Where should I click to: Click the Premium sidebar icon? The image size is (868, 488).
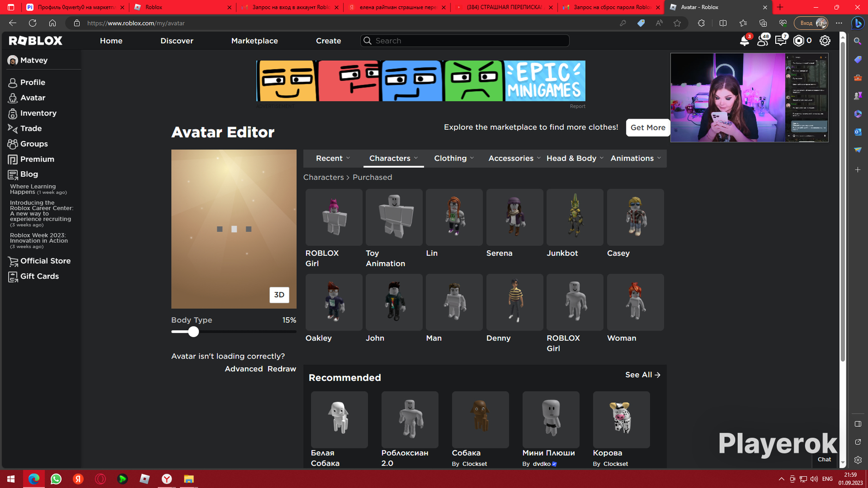[x=13, y=160]
